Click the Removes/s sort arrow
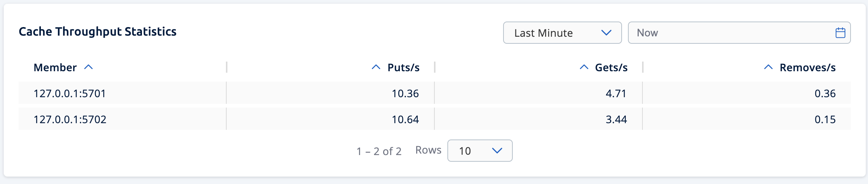The image size is (868, 184). (768, 67)
